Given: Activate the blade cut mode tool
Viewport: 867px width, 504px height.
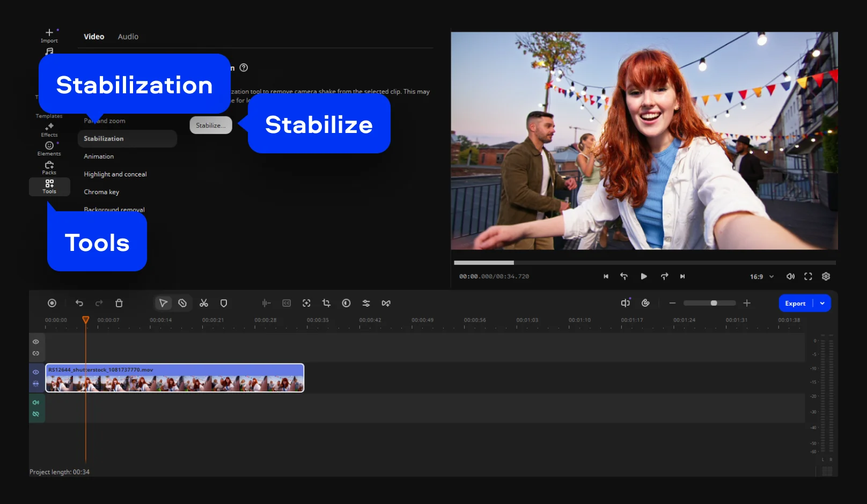Looking at the screenshot, I should 182,303.
